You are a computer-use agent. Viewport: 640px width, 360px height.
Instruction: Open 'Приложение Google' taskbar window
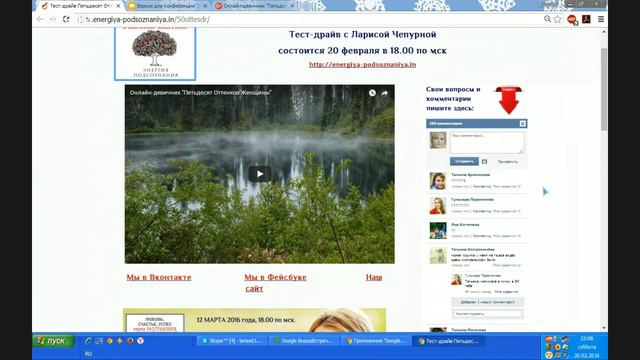click(x=376, y=341)
